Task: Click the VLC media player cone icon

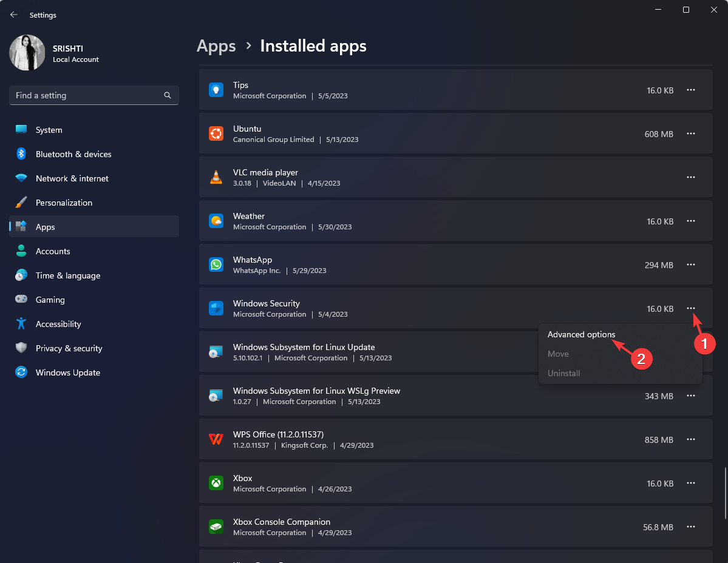Action: 216,177
